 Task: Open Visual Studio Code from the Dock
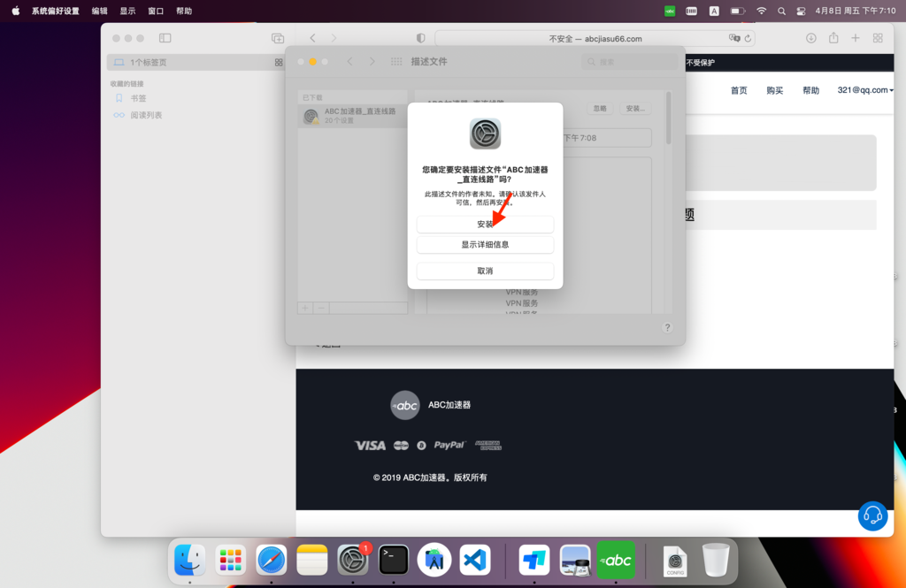(x=475, y=560)
